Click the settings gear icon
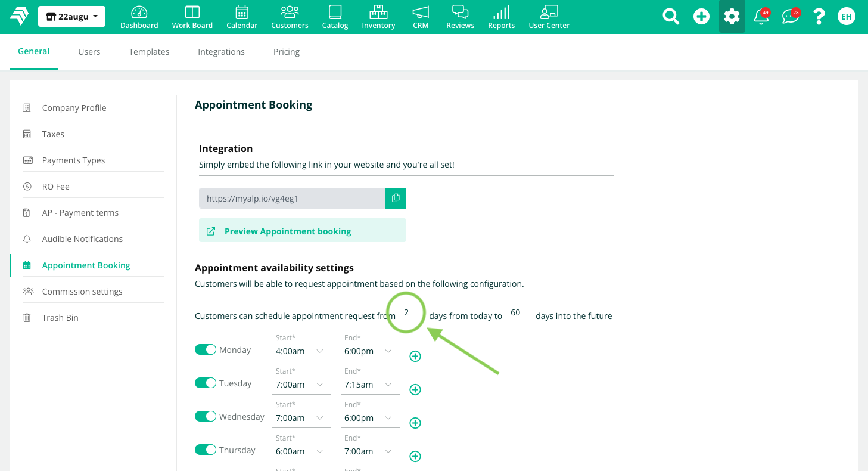Screen dimensions: 868x471 pyautogui.click(x=732, y=17)
